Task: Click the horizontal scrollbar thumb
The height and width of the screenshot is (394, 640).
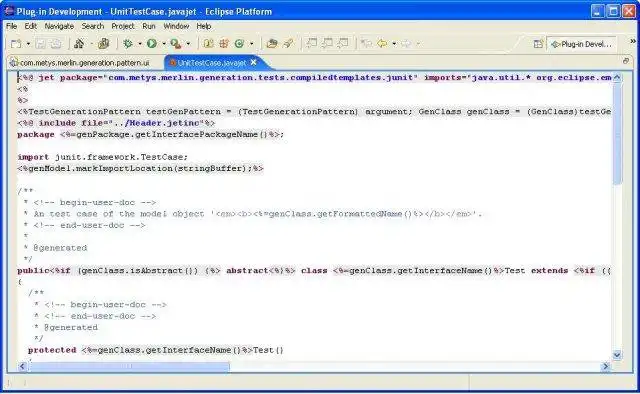Action: [x=129, y=367]
